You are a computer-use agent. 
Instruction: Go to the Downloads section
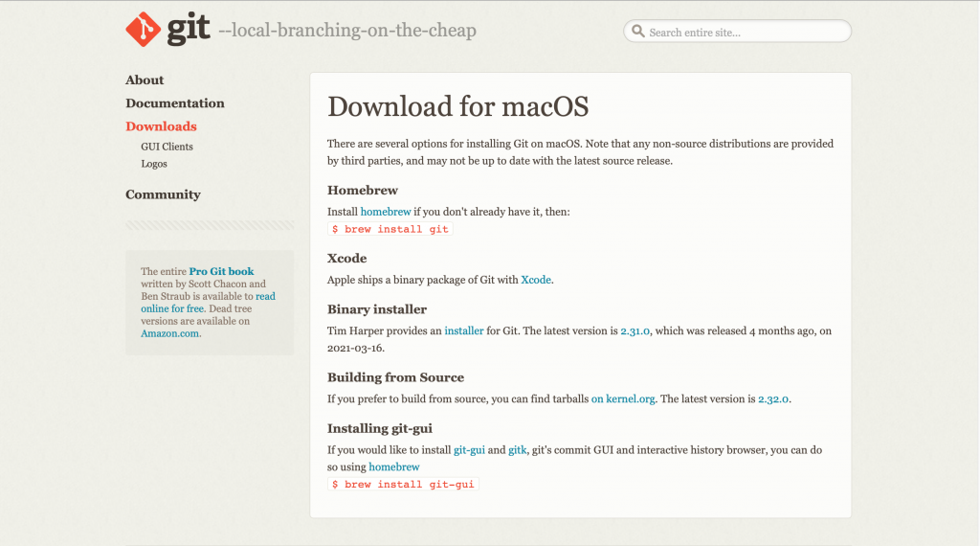pyautogui.click(x=161, y=126)
